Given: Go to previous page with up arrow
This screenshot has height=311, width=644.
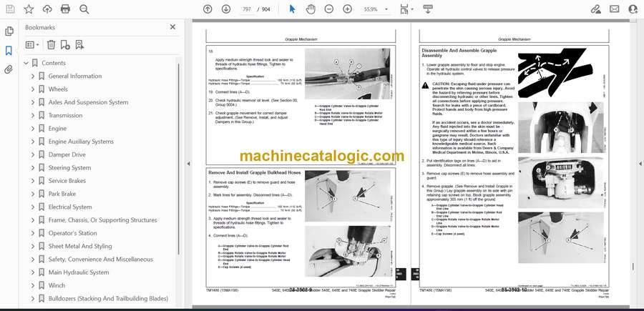Looking at the screenshot, I should (208, 9).
